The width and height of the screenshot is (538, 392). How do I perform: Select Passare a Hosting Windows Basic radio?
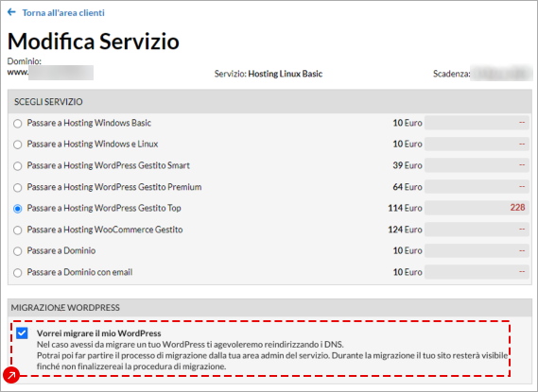tap(18, 124)
